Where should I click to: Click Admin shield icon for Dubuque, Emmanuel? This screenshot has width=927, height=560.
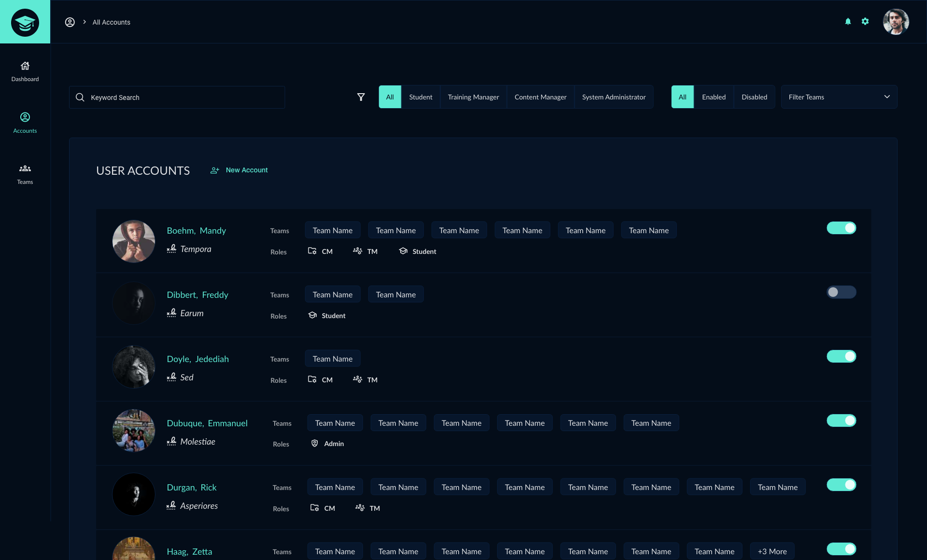pos(315,443)
